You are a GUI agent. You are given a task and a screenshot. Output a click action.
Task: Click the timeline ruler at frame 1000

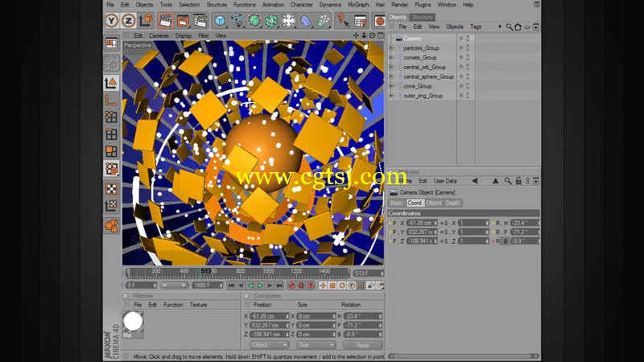pos(268,272)
